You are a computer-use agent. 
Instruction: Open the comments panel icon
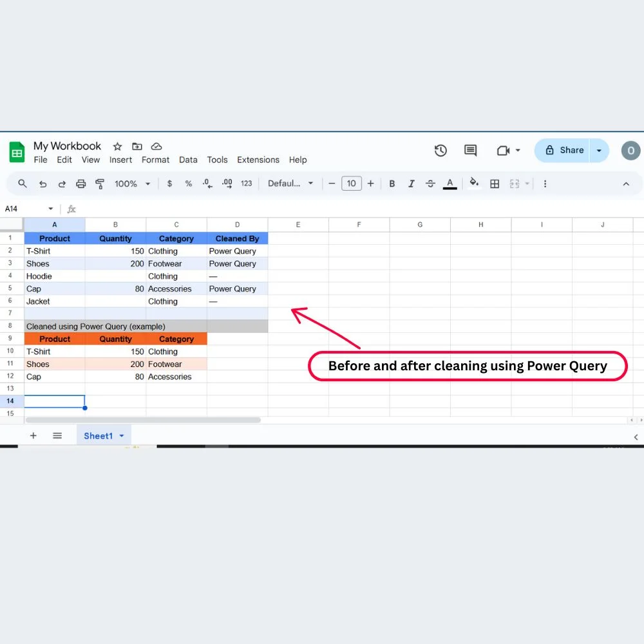click(470, 150)
